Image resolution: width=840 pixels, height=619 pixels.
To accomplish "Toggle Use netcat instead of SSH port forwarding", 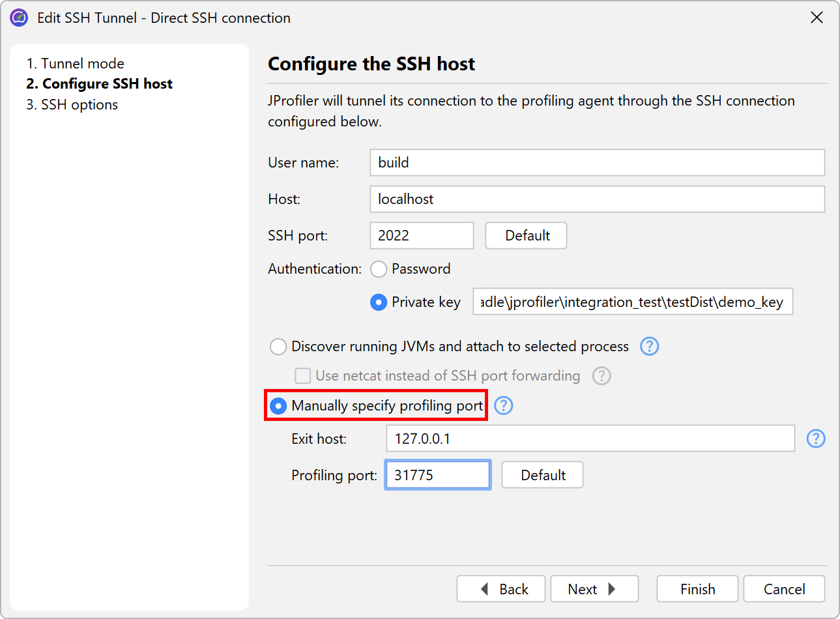I will coord(302,376).
